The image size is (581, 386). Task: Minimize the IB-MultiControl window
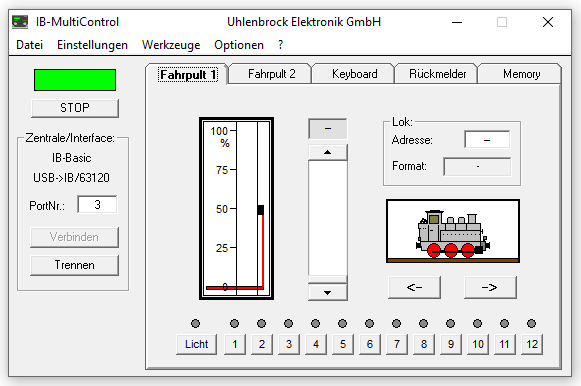(x=457, y=22)
